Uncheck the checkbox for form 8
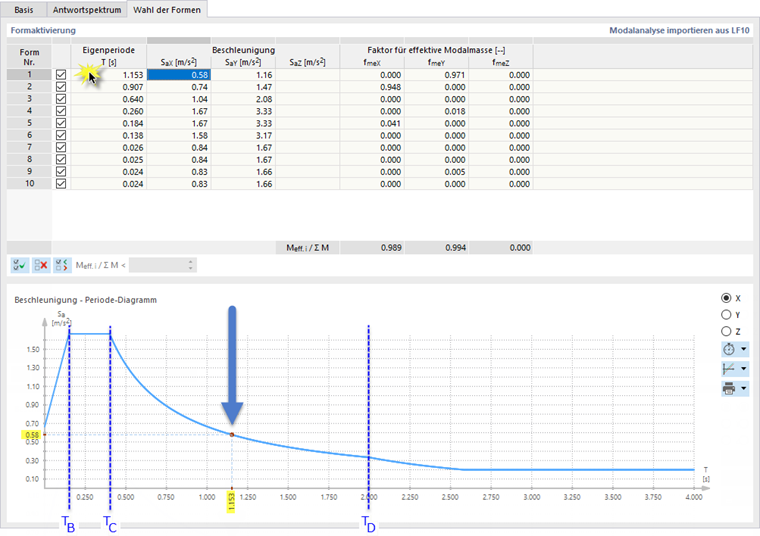 pos(61,159)
